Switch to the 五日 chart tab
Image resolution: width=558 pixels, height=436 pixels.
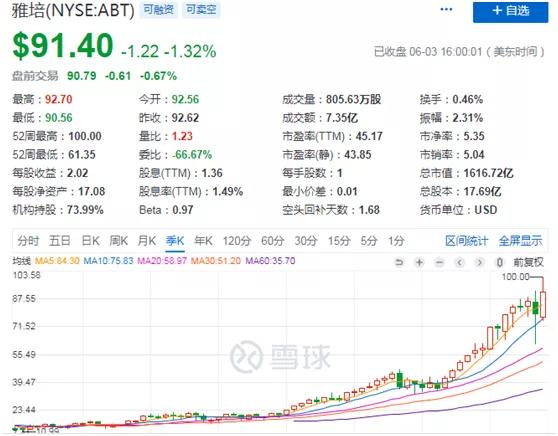59,241
